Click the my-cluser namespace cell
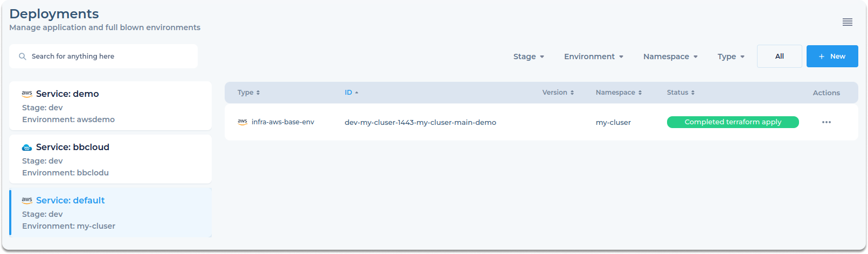The height and width of the screenshot is (254, 868). pyautogui.click(x=613, y=122)
